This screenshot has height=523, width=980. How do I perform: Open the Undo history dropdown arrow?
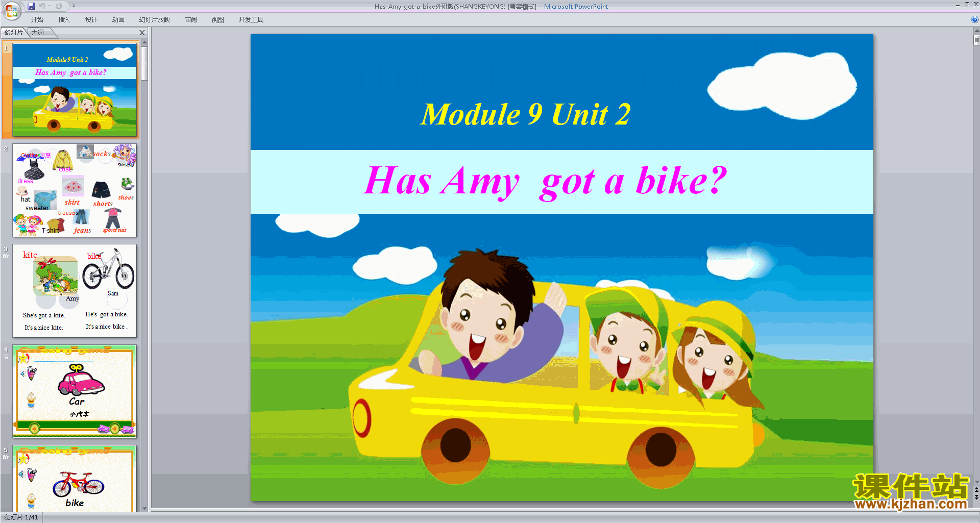(50, 6)
